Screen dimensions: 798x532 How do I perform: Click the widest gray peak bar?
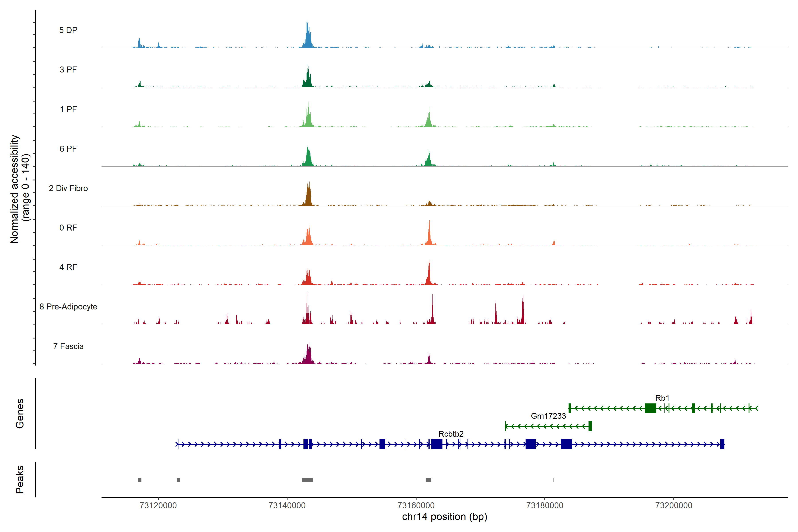307,479
